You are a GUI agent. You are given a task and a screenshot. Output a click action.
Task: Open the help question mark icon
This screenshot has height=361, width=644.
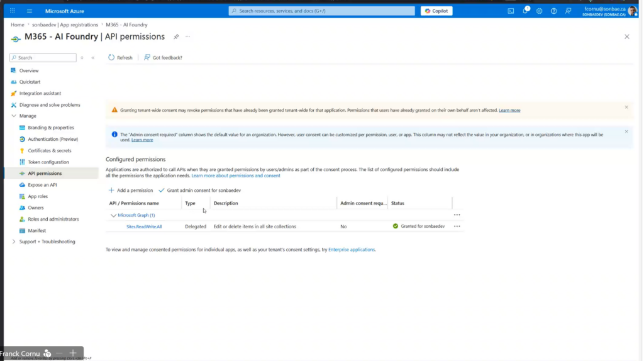point(553,11)
